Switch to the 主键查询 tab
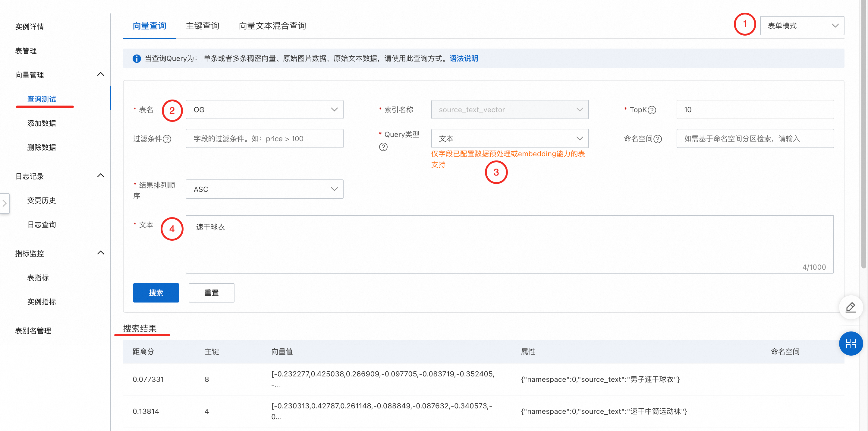Image resolution: width=868 pixels, height=431 pixels. pyautogui.click(x=202, y=26)
